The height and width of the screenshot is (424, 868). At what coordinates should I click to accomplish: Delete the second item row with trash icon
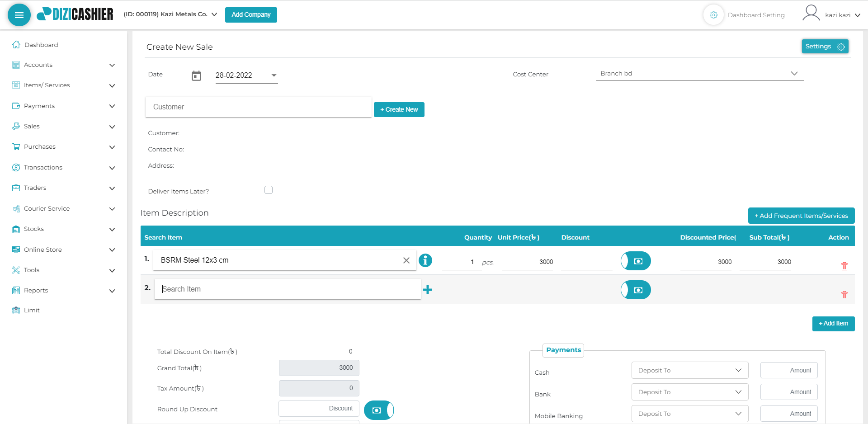pyautogui.click(x=844, y=295)
